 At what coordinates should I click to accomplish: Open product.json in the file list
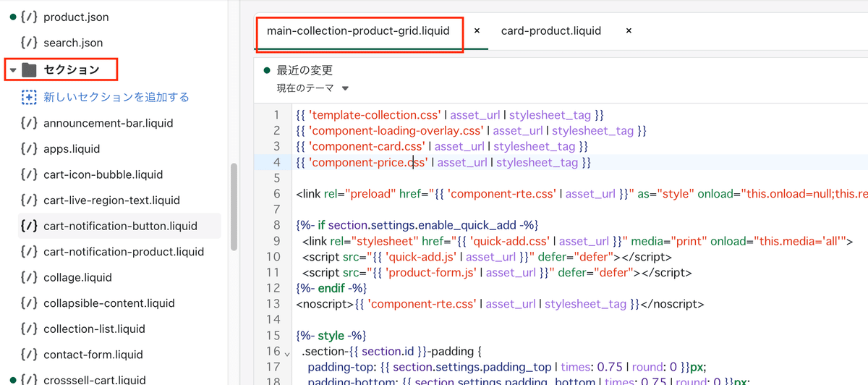coord(76,17)
